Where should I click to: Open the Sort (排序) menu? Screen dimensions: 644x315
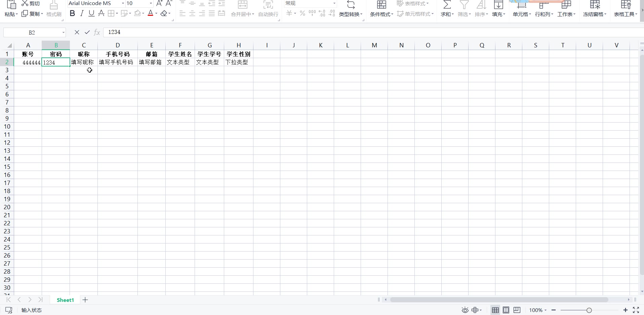481,9
